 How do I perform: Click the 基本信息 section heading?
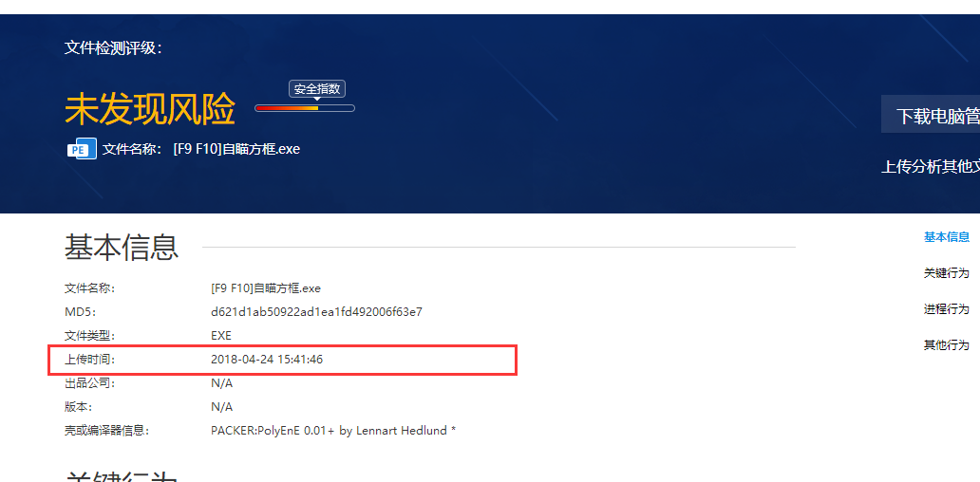click(122, 248)
